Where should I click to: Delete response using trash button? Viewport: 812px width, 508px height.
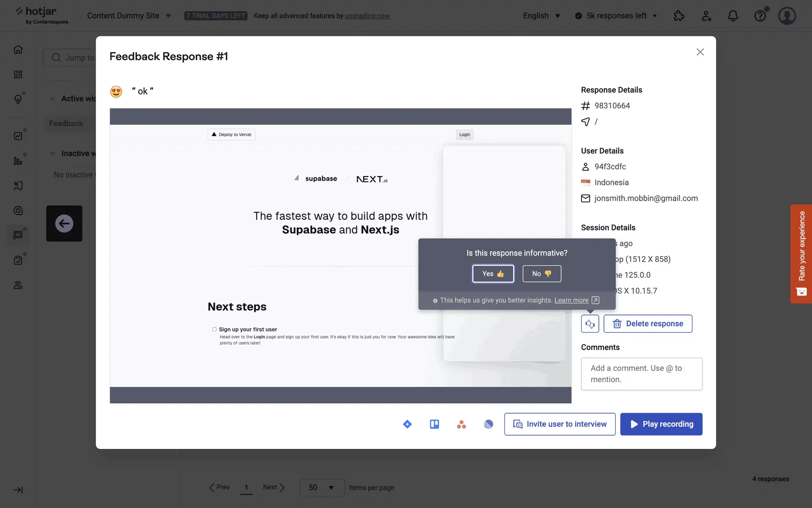point(647,324)
